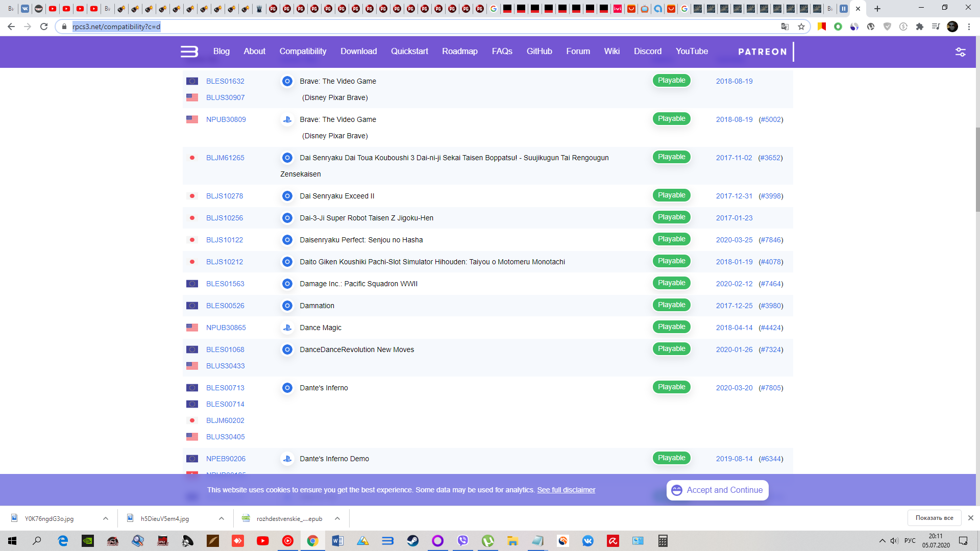Viewport: 980px width, 551px height.
Task: Open the Chrome three-dot menu
Action: [x=969, y=27]
